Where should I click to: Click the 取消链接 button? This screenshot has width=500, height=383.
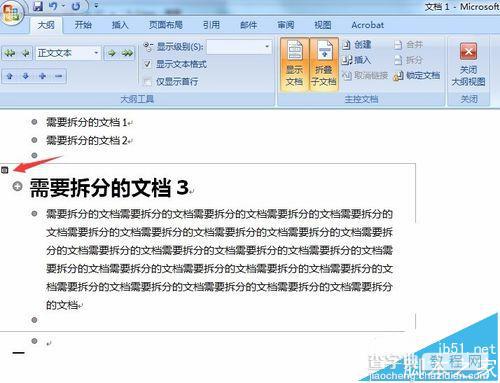(365, 76)
